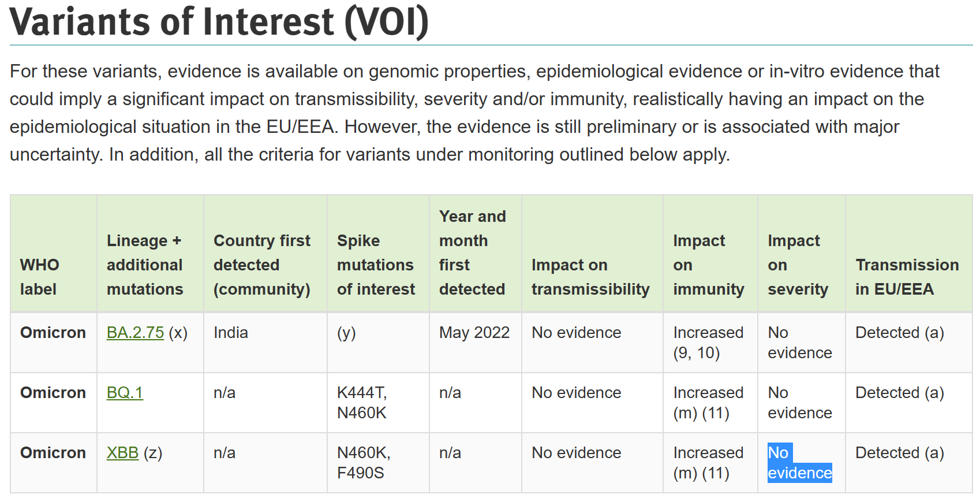Click the Transmission in EU/EEA header
Image resolution: width=980 pixels, height=498 pixels.
click(x=907, y=277)
